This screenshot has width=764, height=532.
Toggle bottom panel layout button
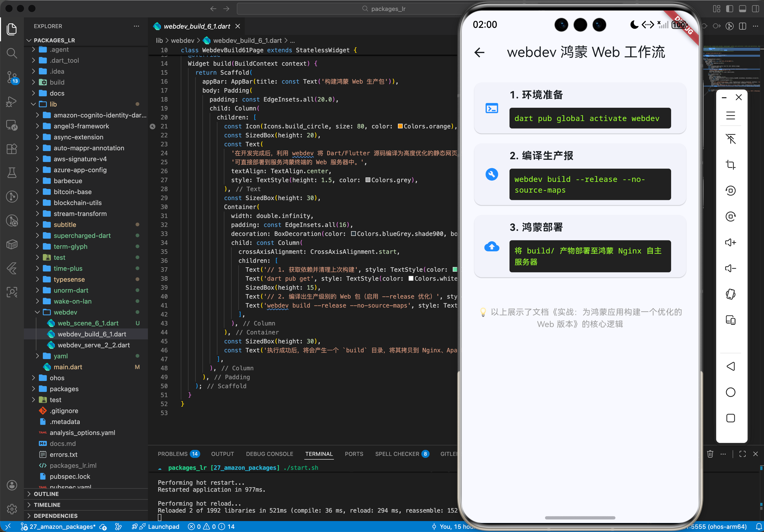tap(742, 9)
